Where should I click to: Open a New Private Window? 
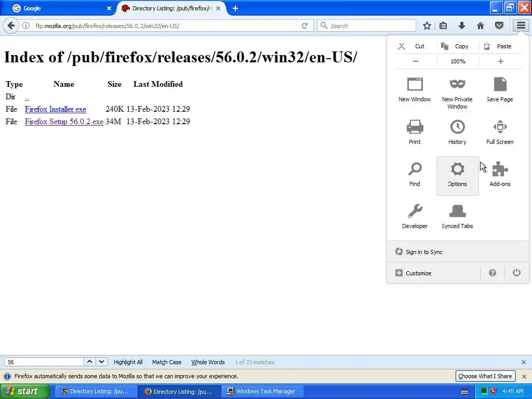457,94
